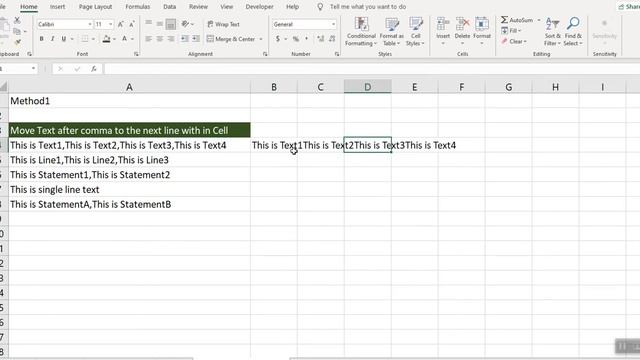
Task: Apply comma style
Action: point(307,39)
